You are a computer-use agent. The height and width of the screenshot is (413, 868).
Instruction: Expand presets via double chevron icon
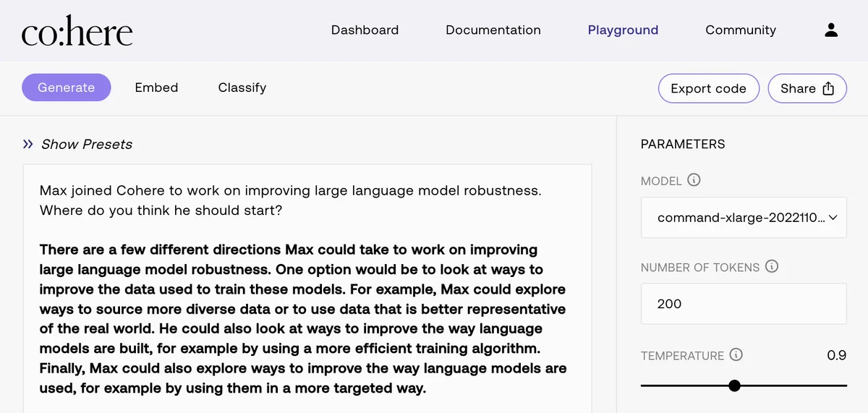[x=28, y=144]
